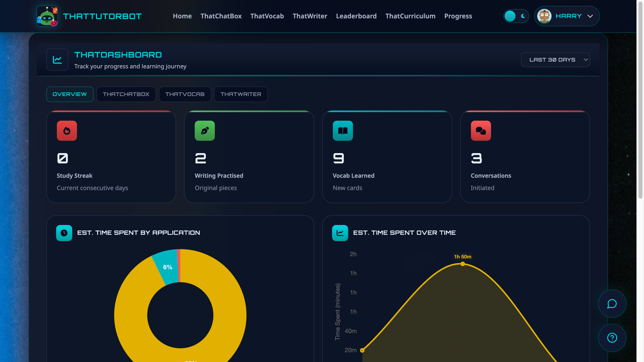Open ThatCurriculum page

(410, 16)
